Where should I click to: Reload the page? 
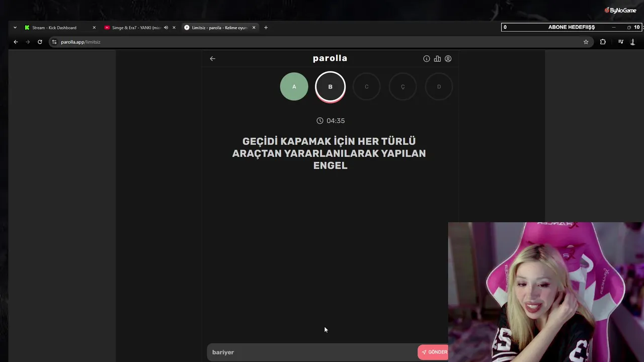click(40, 42)
